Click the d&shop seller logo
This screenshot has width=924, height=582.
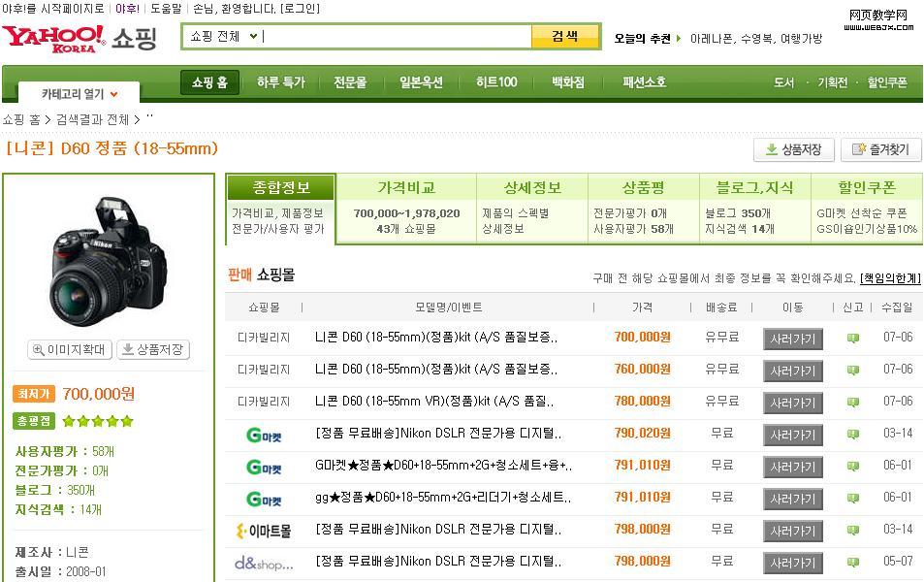tap(263, 563)
